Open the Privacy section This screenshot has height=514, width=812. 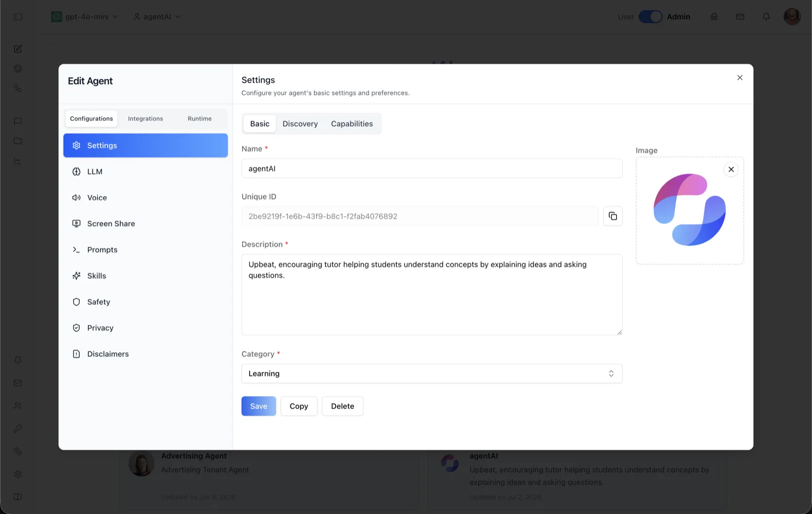(x=146, y=328)
